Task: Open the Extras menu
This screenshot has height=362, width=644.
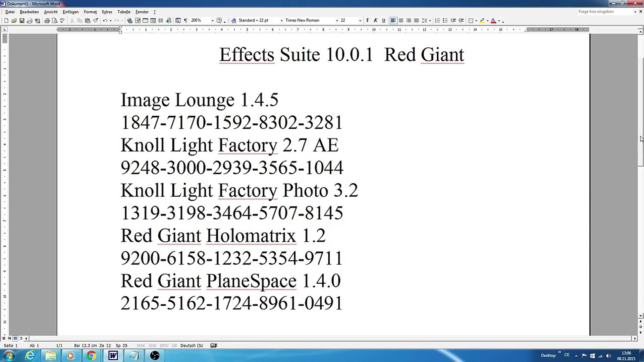Action: tap(107, 11)
